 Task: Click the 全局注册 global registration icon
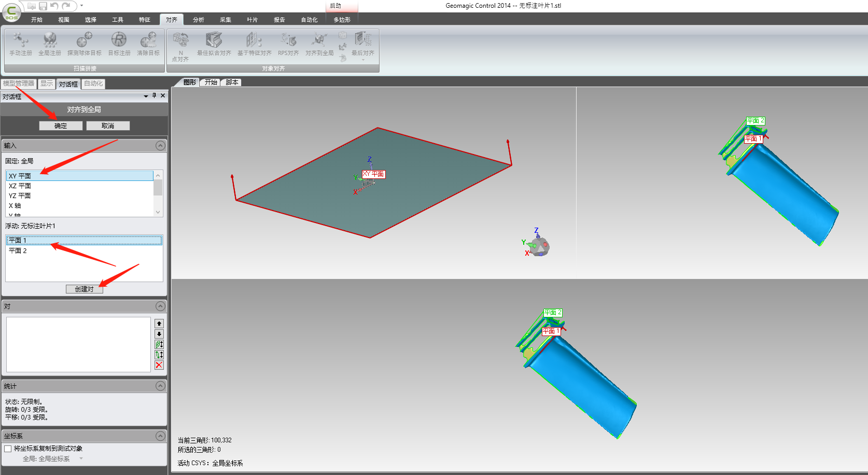click(50, 40)
